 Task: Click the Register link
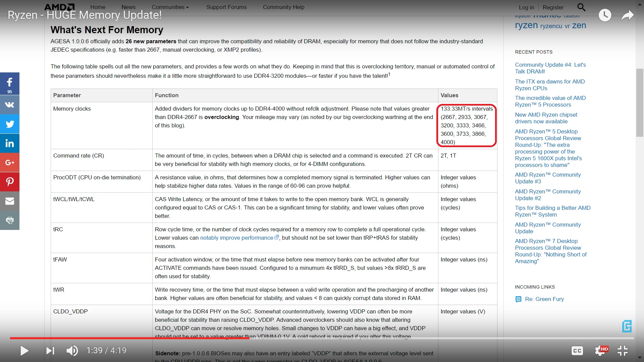coord(553,7)
